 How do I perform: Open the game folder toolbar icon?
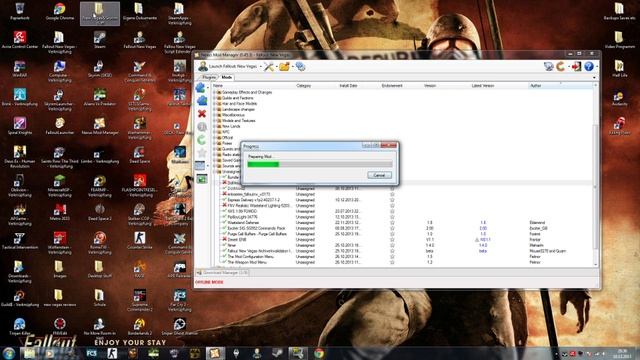point(284,67)
